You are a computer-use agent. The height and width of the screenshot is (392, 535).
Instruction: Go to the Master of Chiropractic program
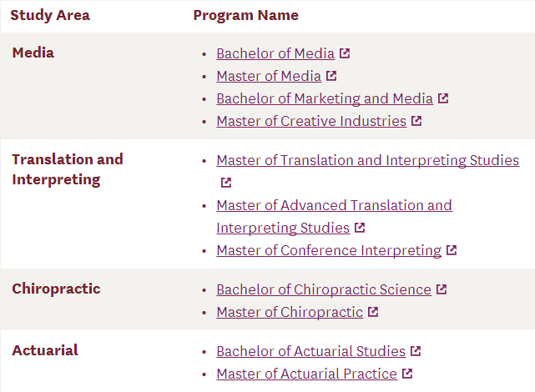(x=290, y=312)
